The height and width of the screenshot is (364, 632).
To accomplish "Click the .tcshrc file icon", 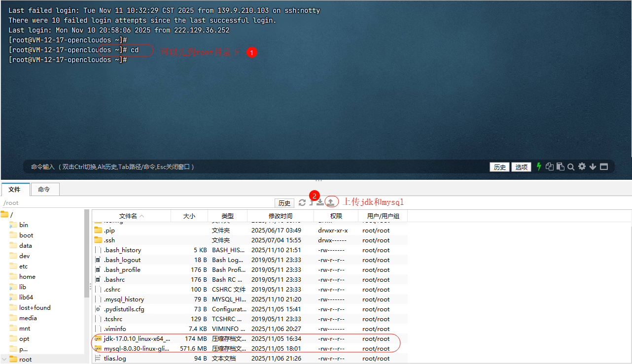I will (98, 319).
